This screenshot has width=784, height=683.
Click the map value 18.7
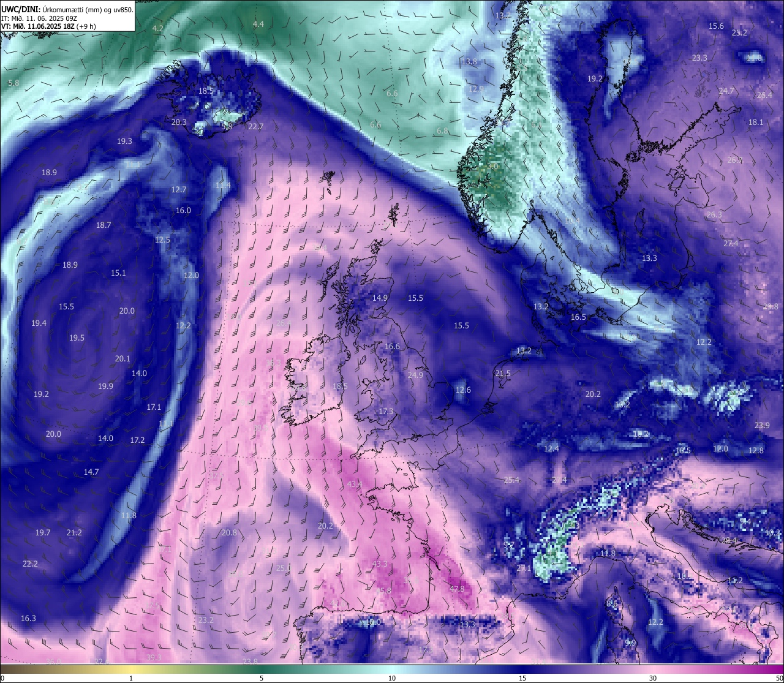point(104,225)
